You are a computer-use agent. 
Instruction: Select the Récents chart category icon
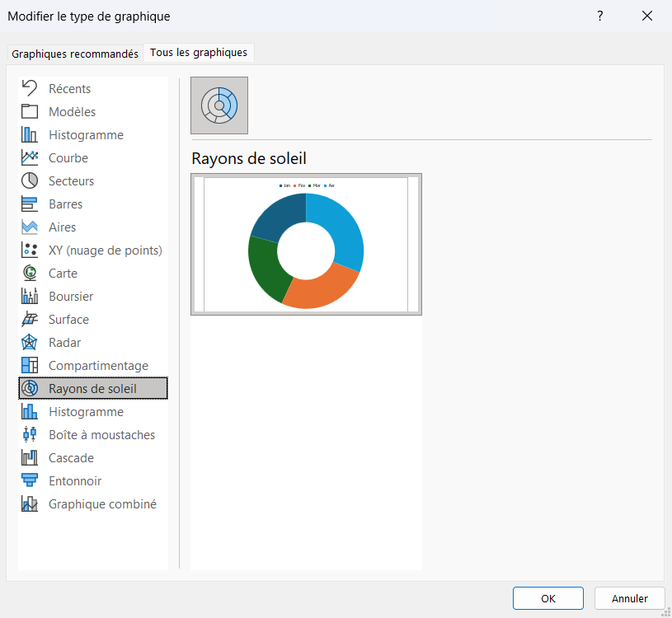[x=30, y=88]
